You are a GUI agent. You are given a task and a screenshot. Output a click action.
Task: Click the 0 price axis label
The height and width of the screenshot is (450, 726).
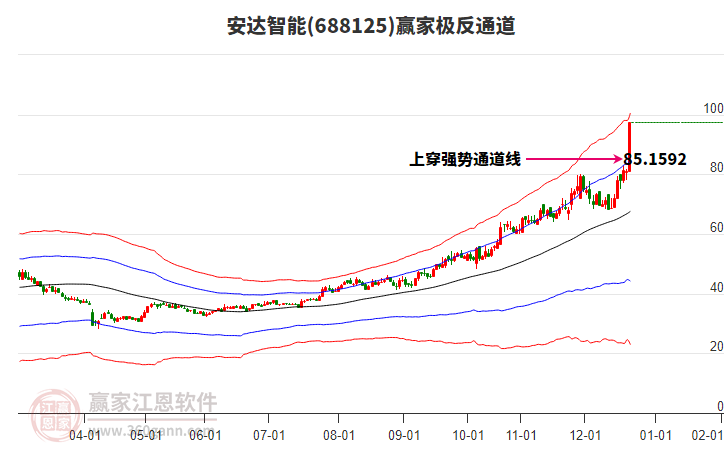coord(720,406)
